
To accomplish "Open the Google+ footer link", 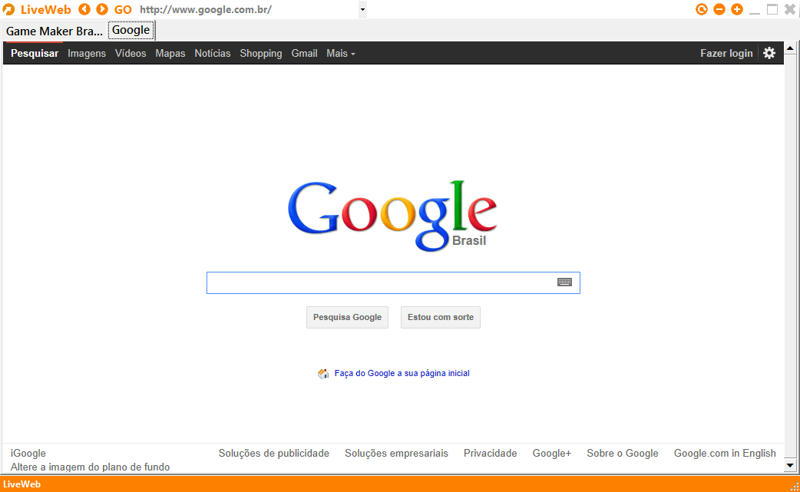I will pos(552,453).
